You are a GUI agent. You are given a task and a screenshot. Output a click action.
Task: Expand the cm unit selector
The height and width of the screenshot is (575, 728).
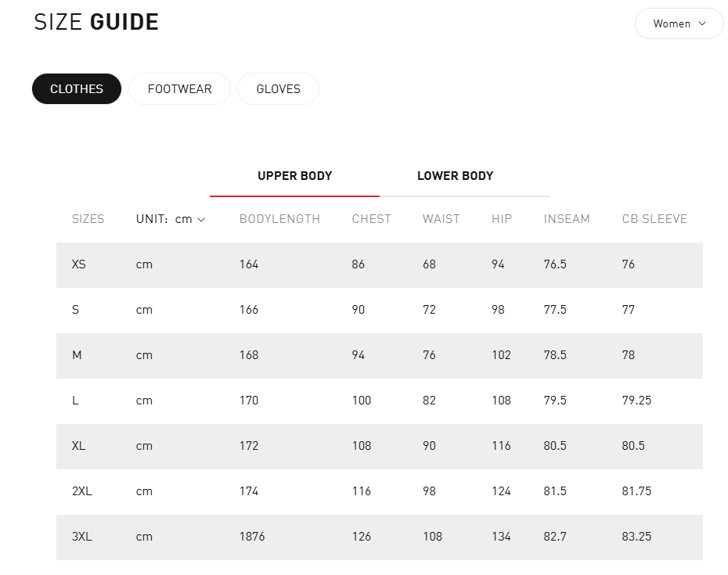pyautogui.click(x=189, y=219)
